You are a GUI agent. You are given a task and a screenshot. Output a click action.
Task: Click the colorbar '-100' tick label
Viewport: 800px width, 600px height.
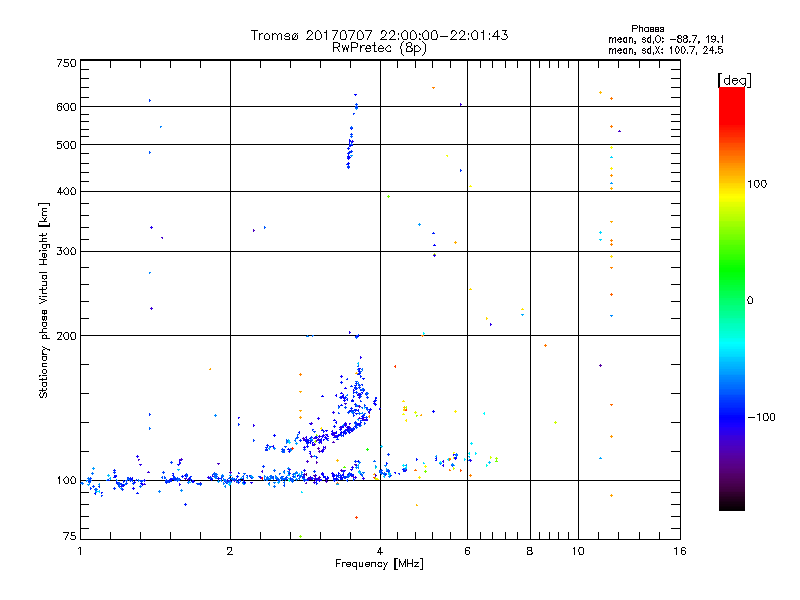[762, 417]
